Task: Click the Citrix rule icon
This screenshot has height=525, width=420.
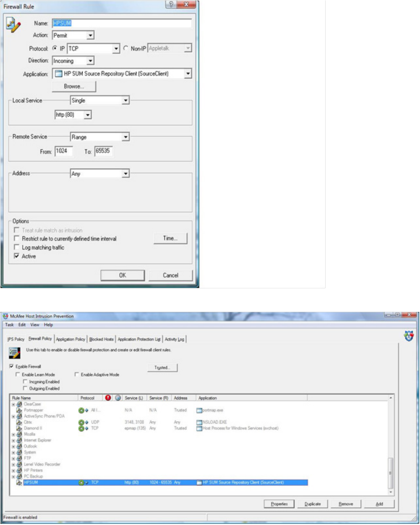Action: coord(19,422)
